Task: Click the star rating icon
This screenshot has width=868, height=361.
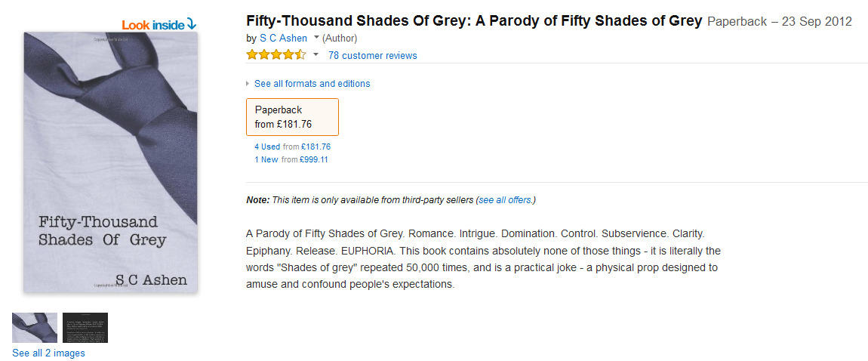Action: pyautogui.click(x=275, y=54)
